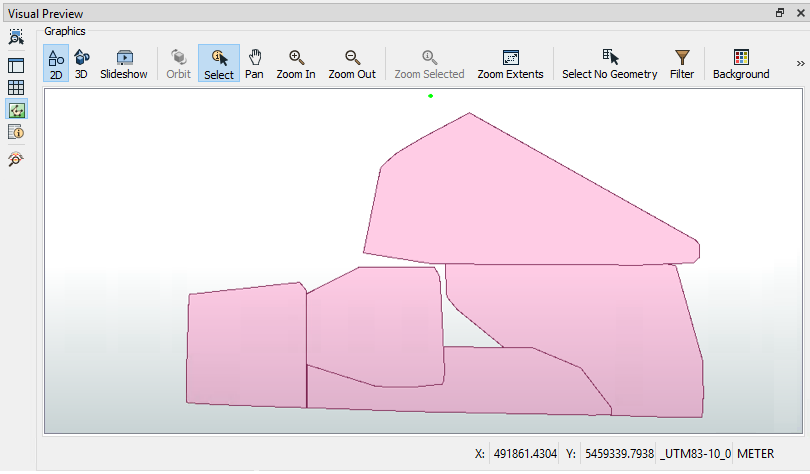
Task: Undock the Visual Preview panel
Action: (x=780, y=13)
